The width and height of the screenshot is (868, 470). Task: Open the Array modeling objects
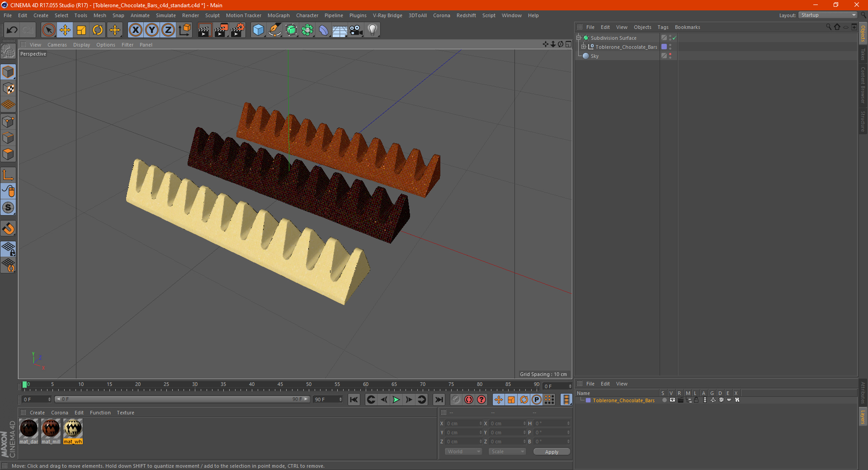(x=307, y=30)
